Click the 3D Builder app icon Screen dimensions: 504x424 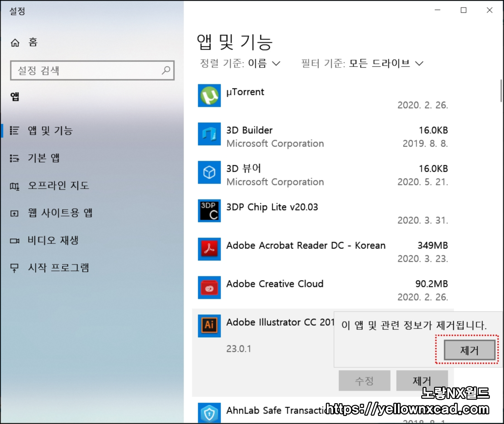[209, 134]
